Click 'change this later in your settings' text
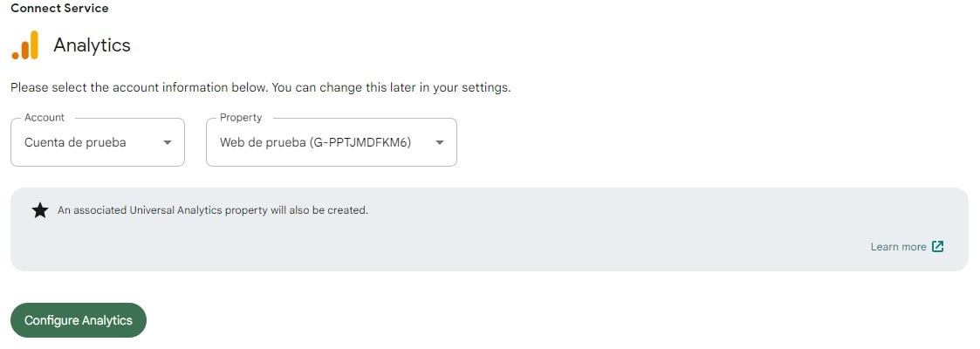980x349 pixels. 415,87
